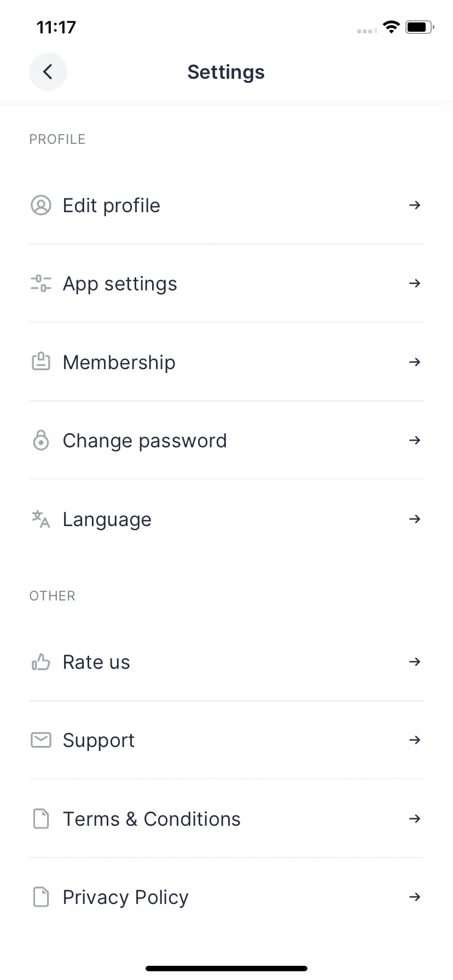Open Edit profile via its arrow
The height and width of the screenshot is (980, 453).
coord(415,205)
